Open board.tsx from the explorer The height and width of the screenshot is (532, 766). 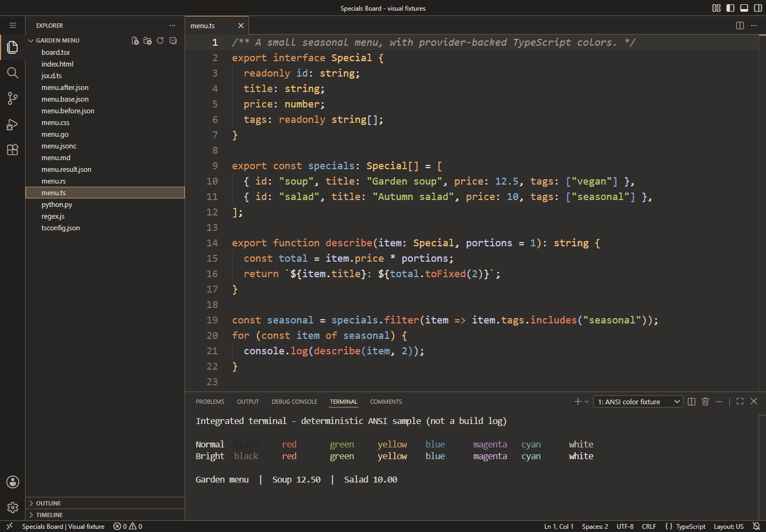tap(105, 52)
